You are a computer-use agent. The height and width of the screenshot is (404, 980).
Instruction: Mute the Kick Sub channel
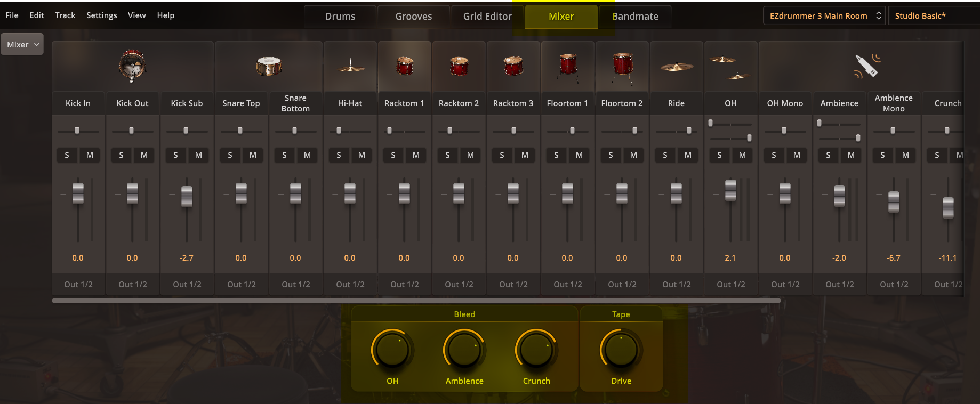[x=198, y=155]
